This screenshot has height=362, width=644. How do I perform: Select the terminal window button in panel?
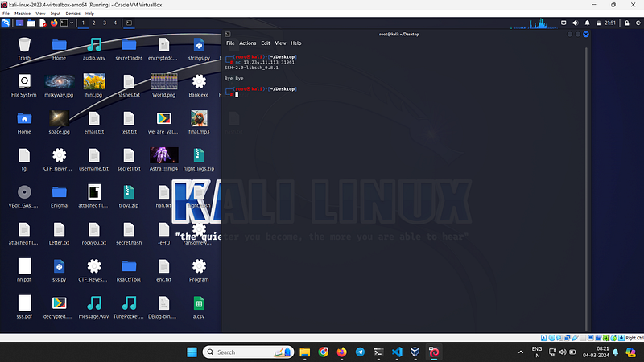129,23
